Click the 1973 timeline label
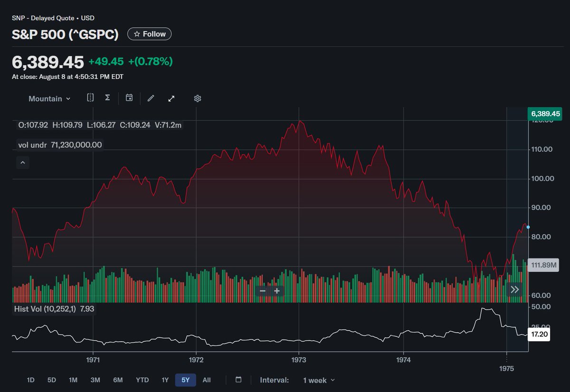Screen dimensions: 570x392 [x=299, y=360]
